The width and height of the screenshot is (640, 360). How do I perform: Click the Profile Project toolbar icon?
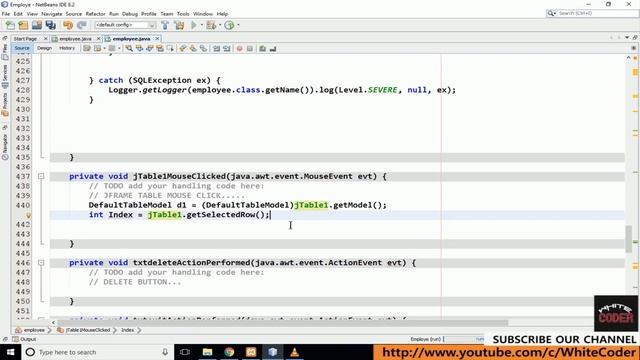pos(229,25)
